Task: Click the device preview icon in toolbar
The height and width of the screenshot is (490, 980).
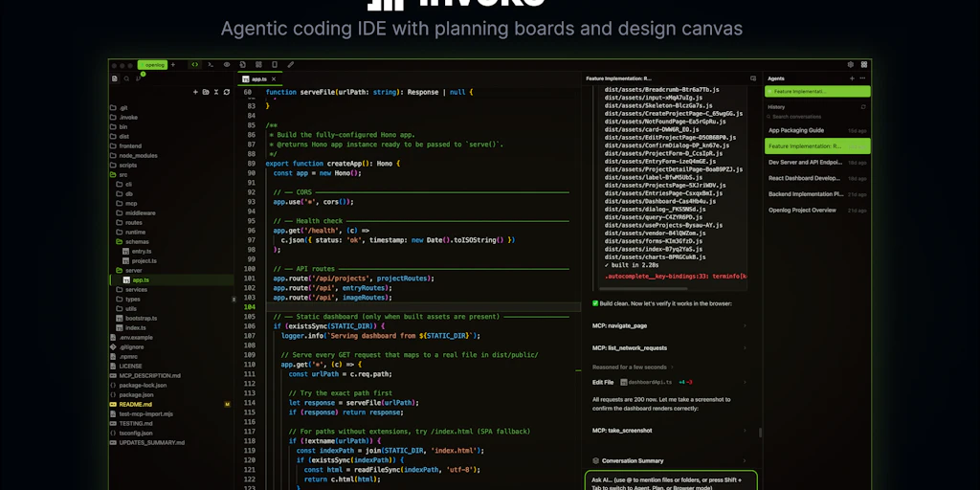Action: click(275, 64)
